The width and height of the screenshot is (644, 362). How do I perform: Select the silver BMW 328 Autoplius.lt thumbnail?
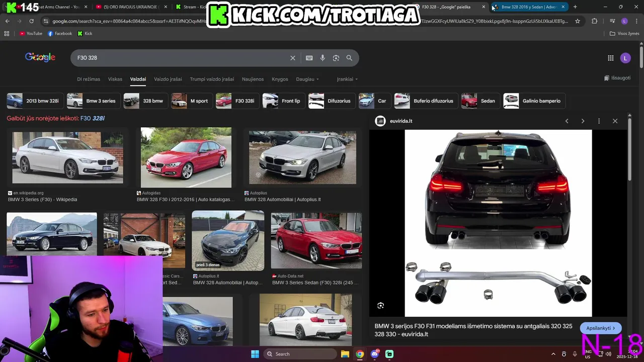pos(302,157)
